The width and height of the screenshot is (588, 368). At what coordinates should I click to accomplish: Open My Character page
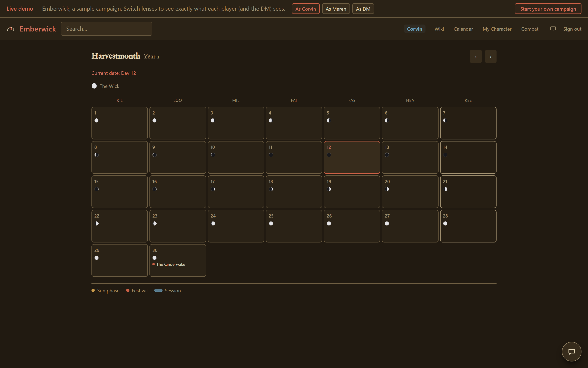[x=497, y=29]
